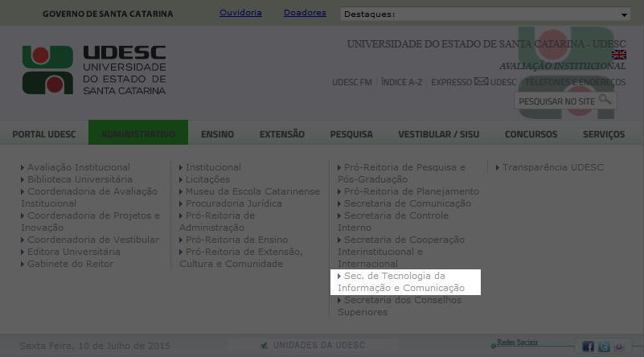Go to Pró-Reitoria de Pesquisa e Pós-Graduação
644x357 pixels.
(x=402, y=174)
